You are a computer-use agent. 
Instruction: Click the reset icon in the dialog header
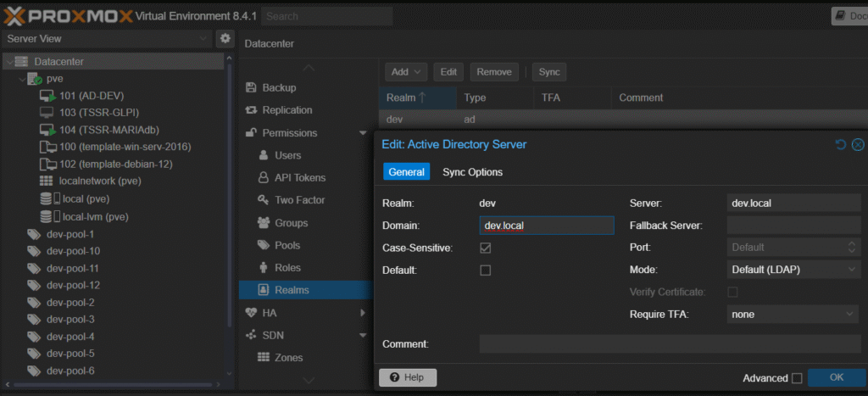pos(841,145)
